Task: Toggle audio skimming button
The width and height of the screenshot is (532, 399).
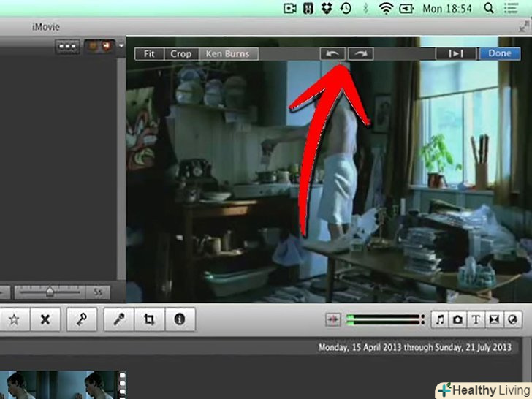Action: pos(332,319)
